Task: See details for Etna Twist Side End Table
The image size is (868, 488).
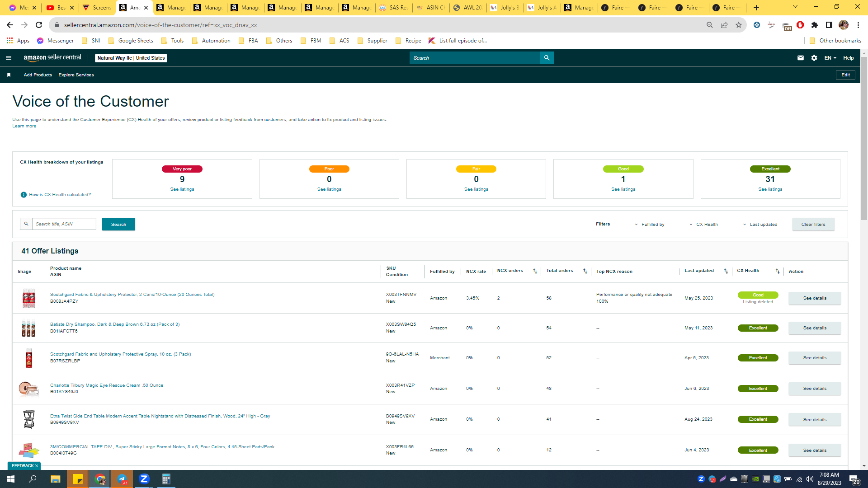Action: [815, 420]
